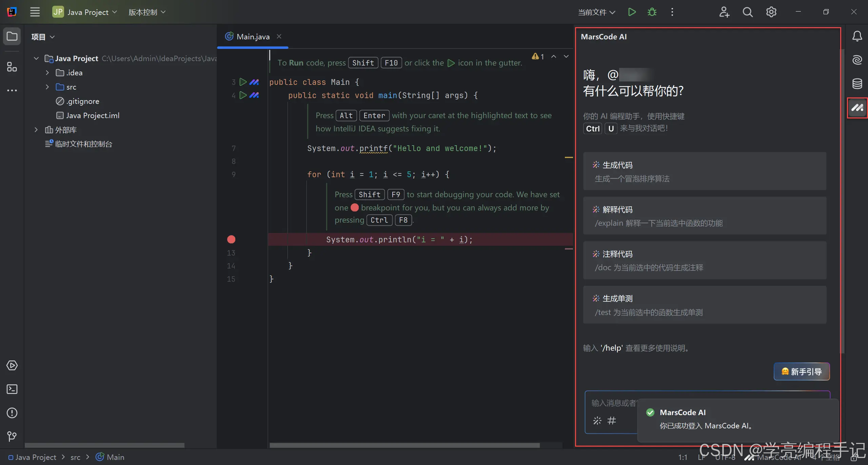Open the Notifications bell icon
The image size is (868, 465).
tap(857, 36)
